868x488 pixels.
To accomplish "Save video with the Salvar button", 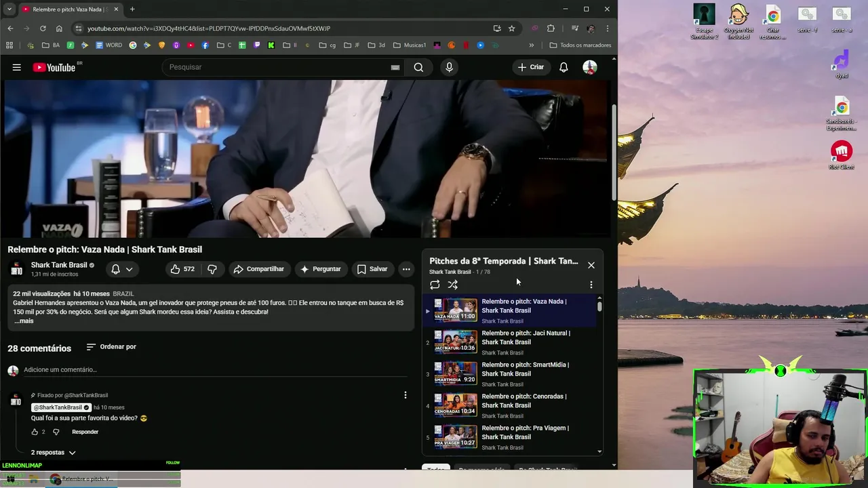I will tap(372, 269).
